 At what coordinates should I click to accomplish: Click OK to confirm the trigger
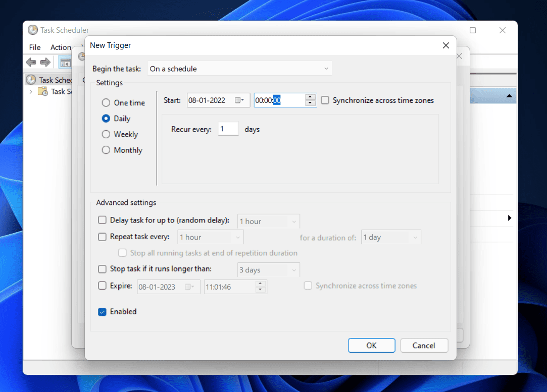click(x=372, y=345)
